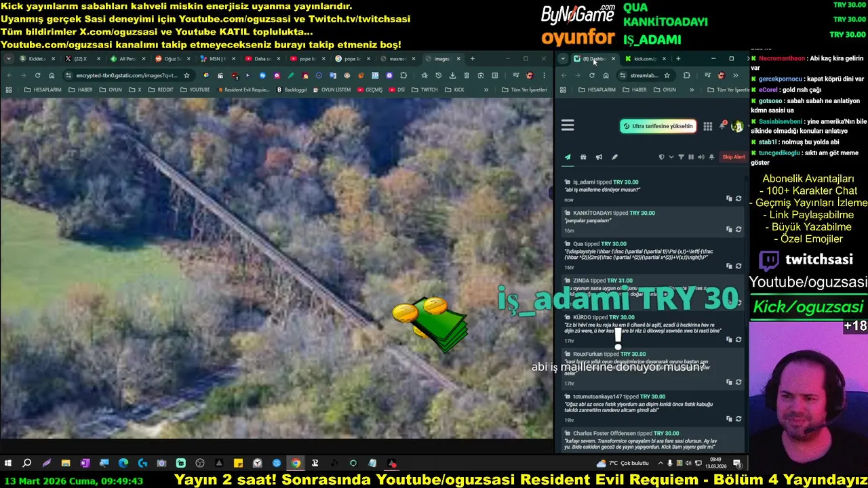Open the YOUTUBE bookmark folder
The image size is (868, 488).
[195, 89]
